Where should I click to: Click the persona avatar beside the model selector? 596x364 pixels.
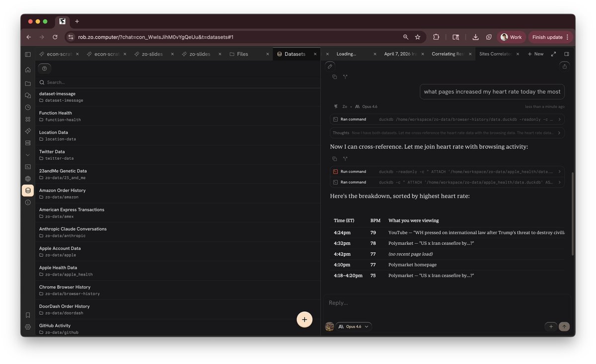tap(329, 326)
